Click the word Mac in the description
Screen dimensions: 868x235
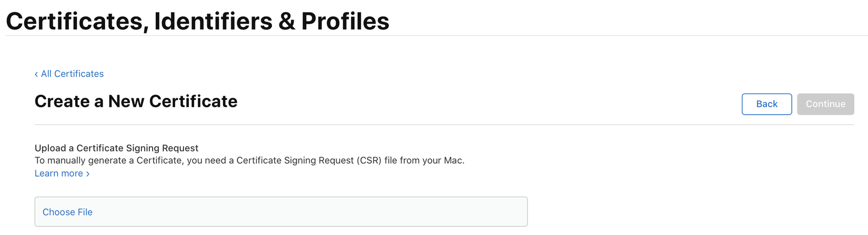pos(452,161)
